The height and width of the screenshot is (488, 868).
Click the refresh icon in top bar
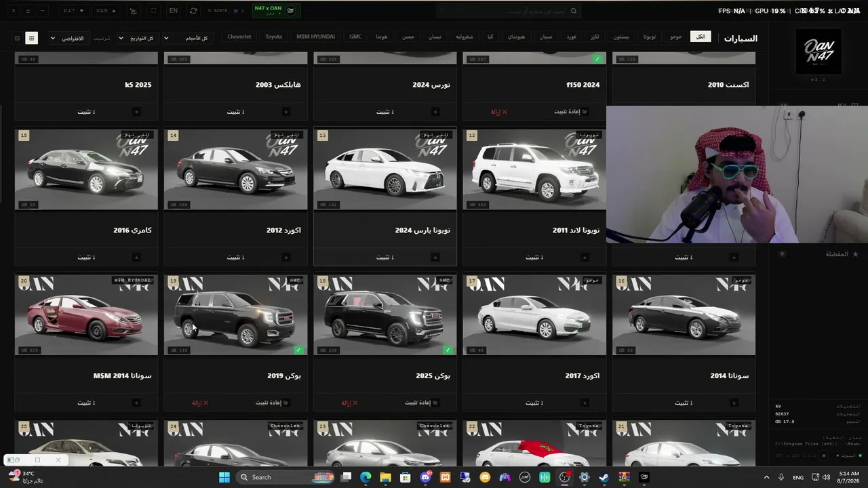click(193, 11)
